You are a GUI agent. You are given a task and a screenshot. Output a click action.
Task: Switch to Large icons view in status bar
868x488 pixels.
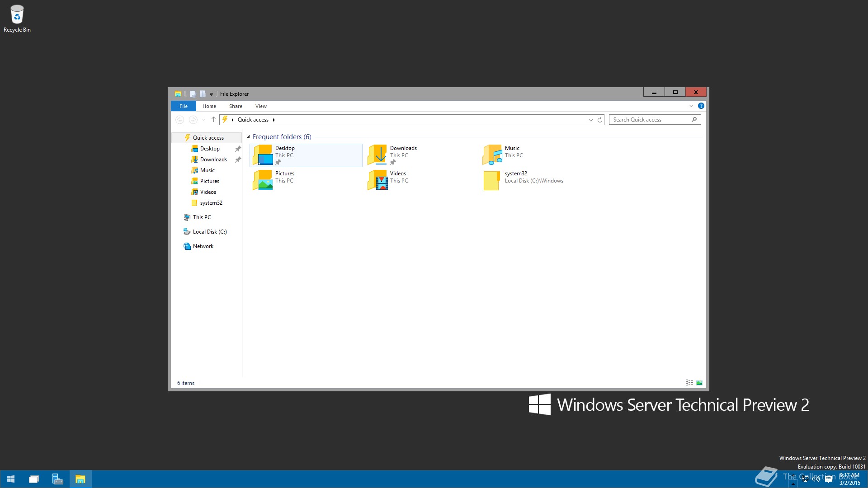tap(699, 383)
